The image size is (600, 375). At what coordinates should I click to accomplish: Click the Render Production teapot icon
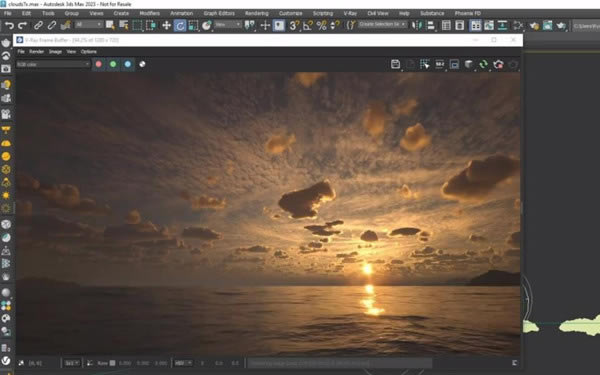pyautogui.click(x=561, y=26)
